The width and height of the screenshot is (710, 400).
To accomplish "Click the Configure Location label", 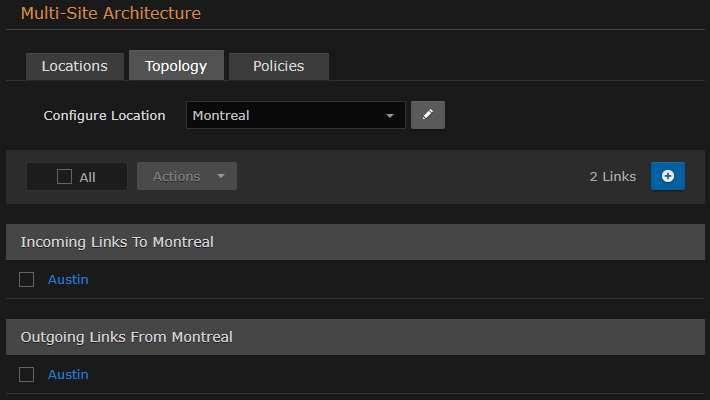I will 104,115.
